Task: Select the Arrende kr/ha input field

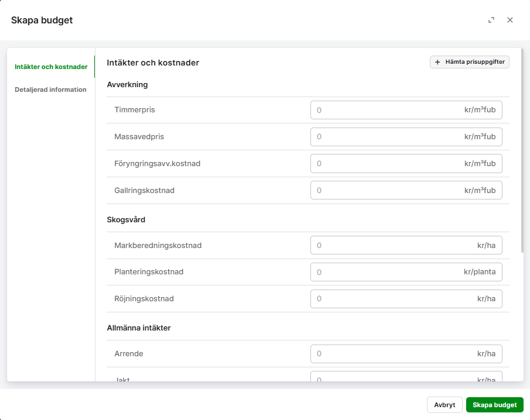Action: tap(387, 354)
